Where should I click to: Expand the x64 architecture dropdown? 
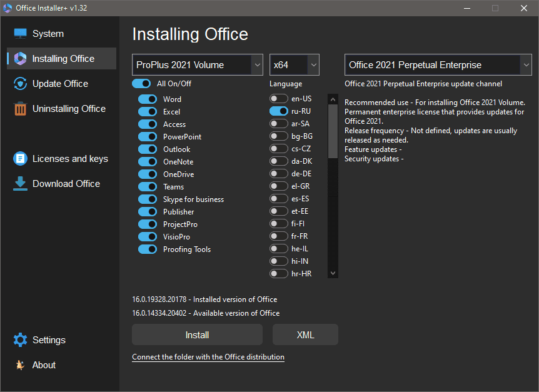coord(295,65)
